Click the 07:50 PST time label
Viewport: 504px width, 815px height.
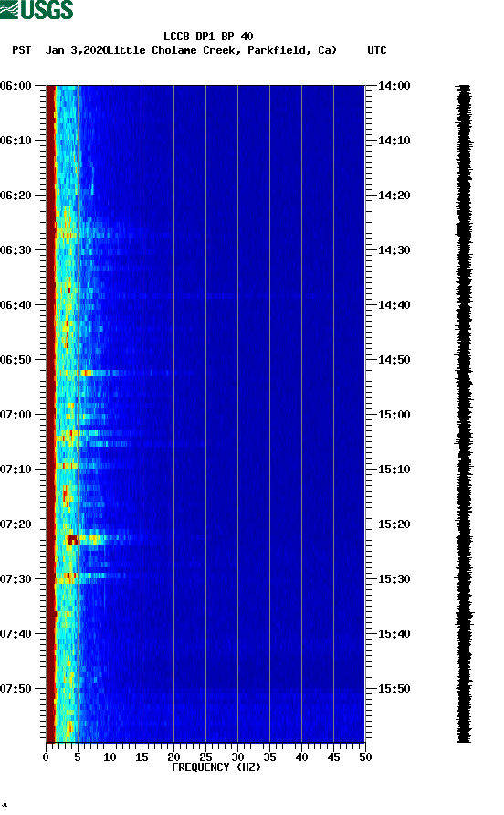(x=16, y=689)
